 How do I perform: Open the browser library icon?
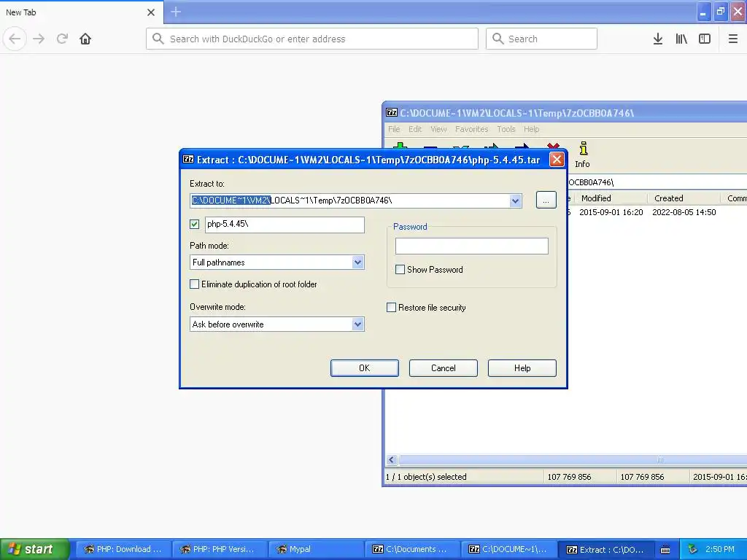pos(681,39)
